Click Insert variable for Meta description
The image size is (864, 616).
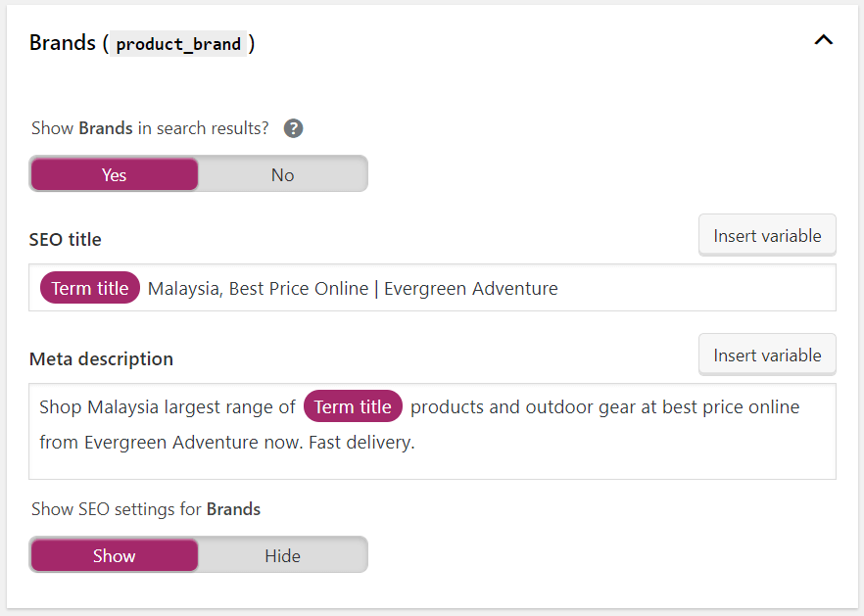pyautogui.click(x=767, y=355)
